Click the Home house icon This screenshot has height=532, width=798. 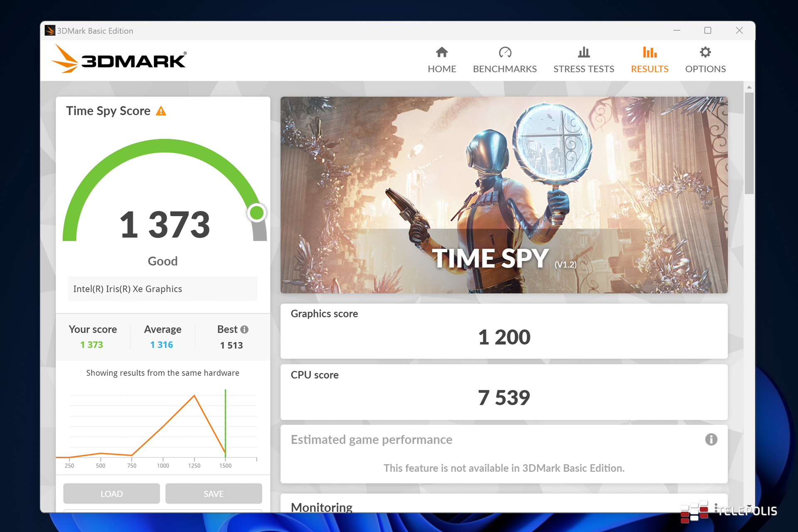pyautogui.click(x=441, y=52)
